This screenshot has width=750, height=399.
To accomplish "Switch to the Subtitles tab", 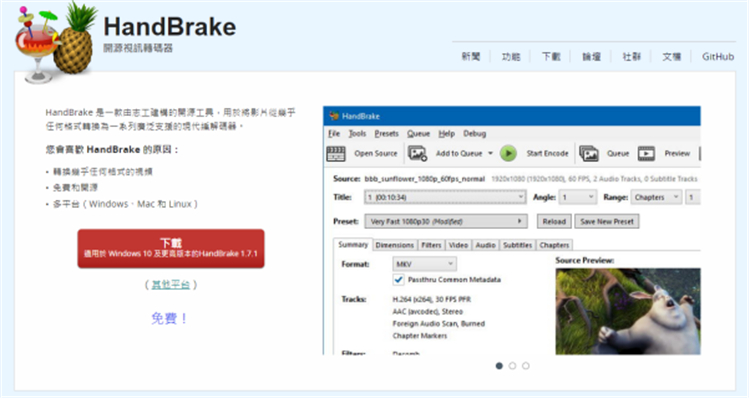I will click(x=518, y=245).
